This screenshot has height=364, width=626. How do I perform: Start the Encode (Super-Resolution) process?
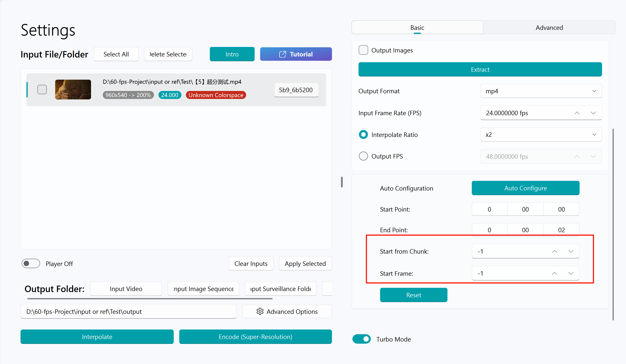255,337
